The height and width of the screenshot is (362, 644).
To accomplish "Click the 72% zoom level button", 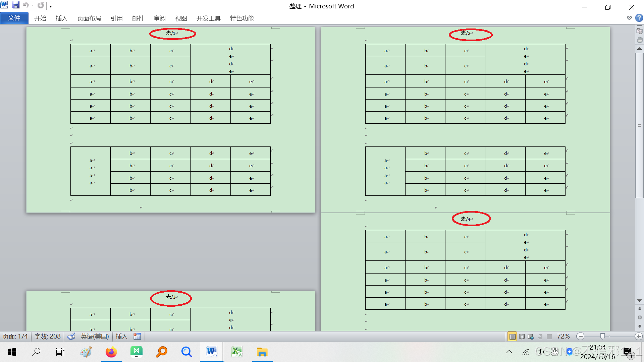I will (563, 336).
